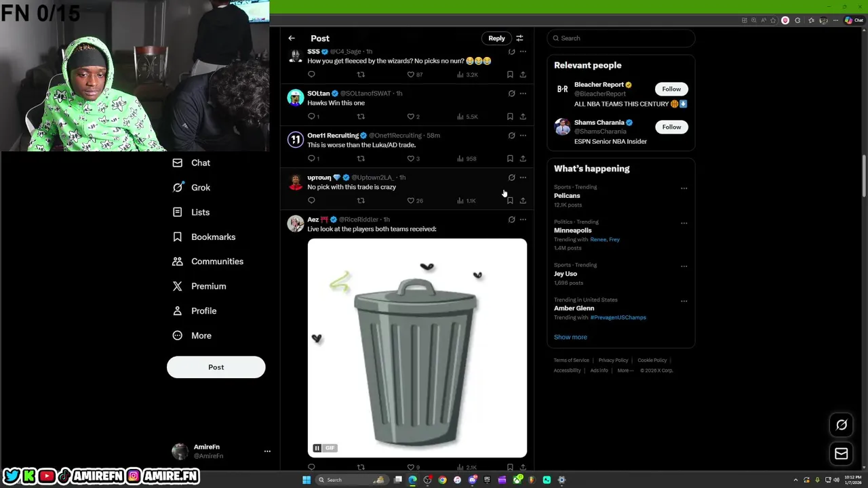
Task: Open Premium in the sidebar
Action: (x=199, y=286)
